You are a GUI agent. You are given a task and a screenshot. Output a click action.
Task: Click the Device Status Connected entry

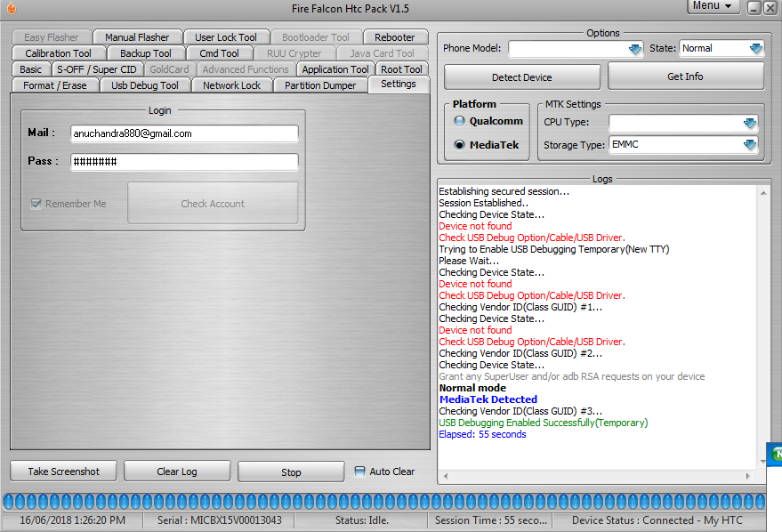coord(657,520)
